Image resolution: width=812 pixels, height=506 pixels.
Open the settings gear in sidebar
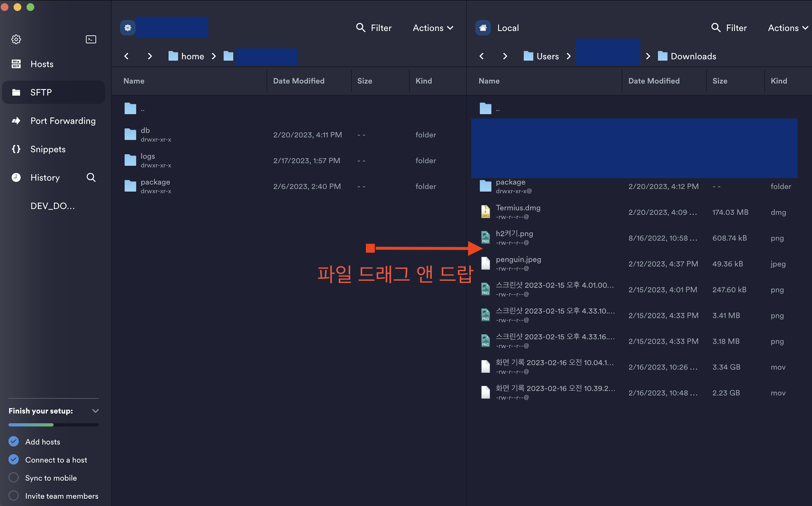(x=16, y=39)
